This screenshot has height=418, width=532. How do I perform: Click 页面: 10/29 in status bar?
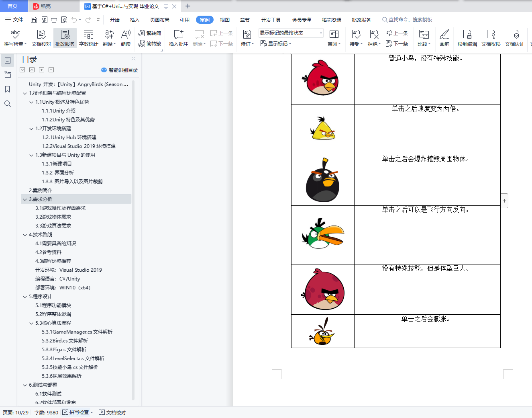click(16, 412)
